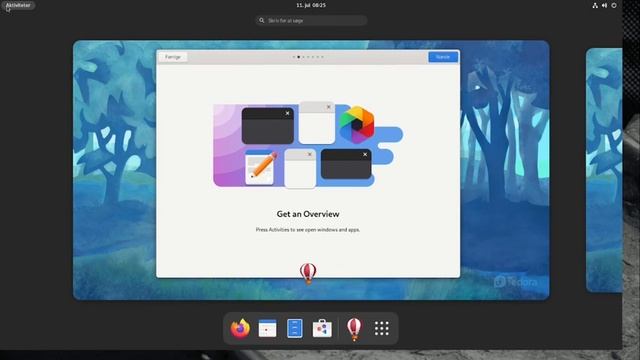This screenshot has height=360, width=640.
Task: Open the Software store in the dash
Action: pos(322,328)
